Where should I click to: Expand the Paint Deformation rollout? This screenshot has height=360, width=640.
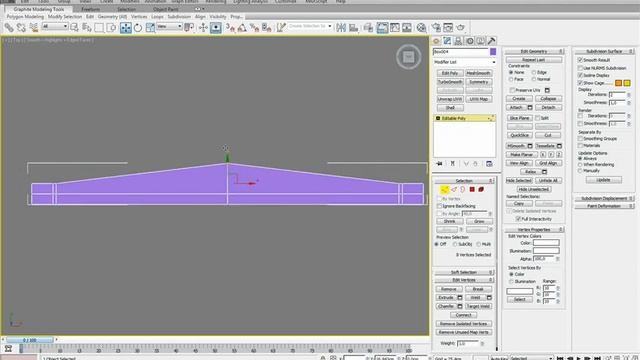pos(604,206)
